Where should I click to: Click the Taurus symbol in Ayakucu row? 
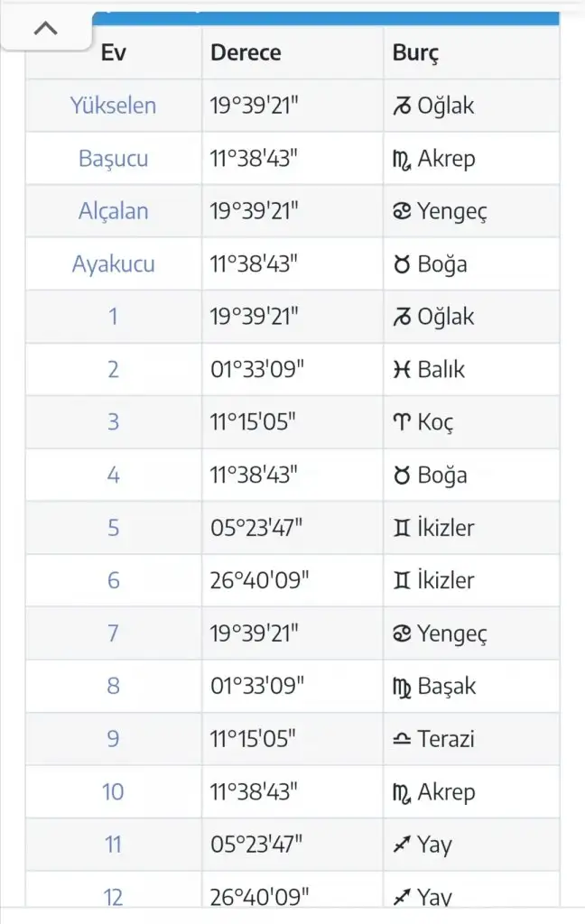coord(402,264)
